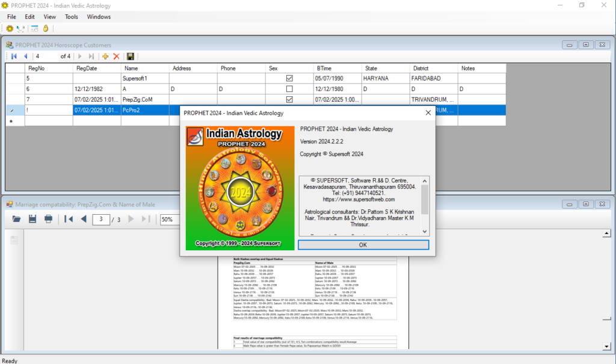Viewport: 616px width, 364px height.
Task: Jump to last customer record
Action: (91, 56)
